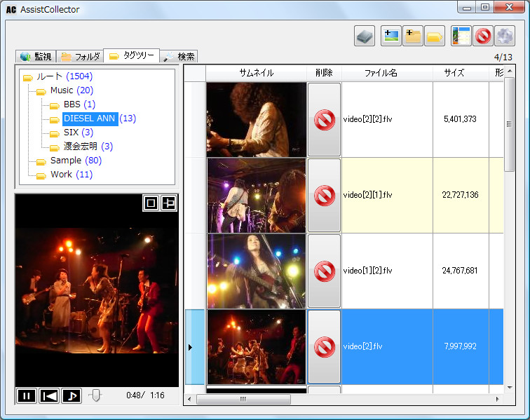
Task: Switch to the 監視 tab
Action: 36,57
